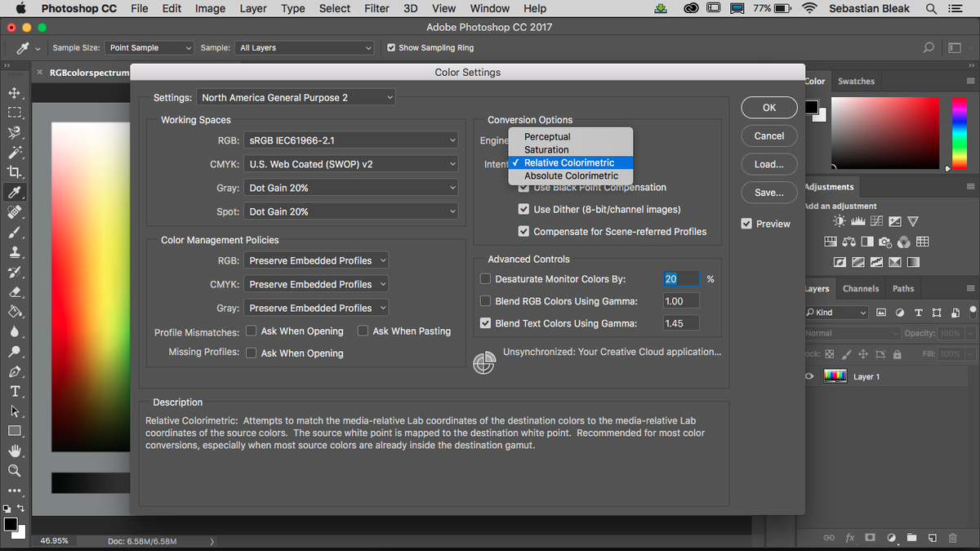The height and width of the screenshot is (551, 980).
Task: Open the Settings preset dropdown
Action: (296, 96)
